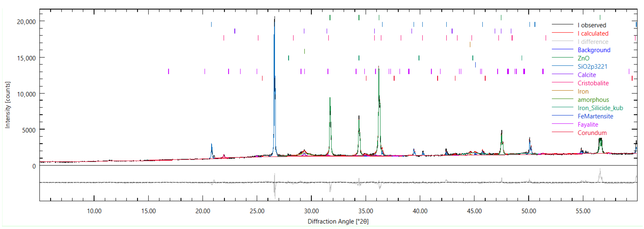Select the 'FeMartensite' legend entry
The image size is (644, 229).
click(x=595, y=116)
